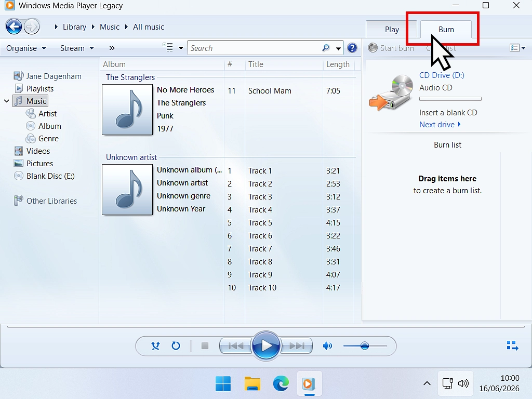Click the Library breadcrumb
This screenshot has width=532, height=399.
pos(74,27)
